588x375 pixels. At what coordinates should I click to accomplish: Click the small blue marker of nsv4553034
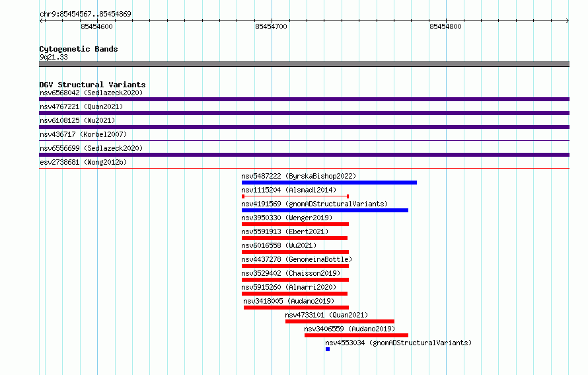[328, 349]
